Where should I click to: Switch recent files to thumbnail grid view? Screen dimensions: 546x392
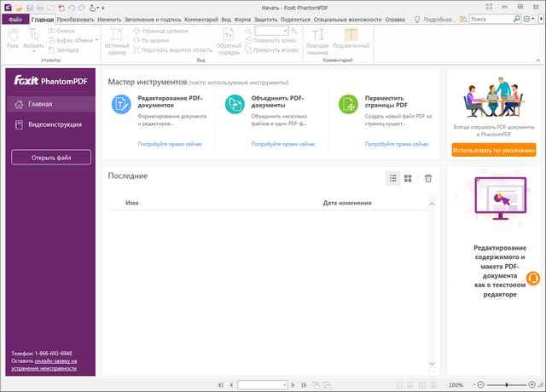[408, 178]
